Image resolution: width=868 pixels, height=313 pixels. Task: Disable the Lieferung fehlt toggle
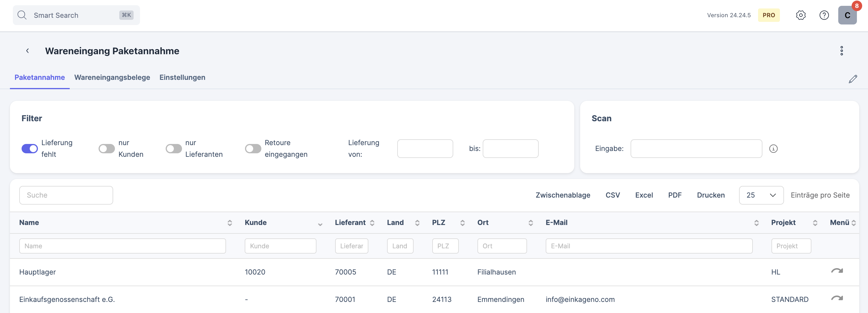point(30,149)
